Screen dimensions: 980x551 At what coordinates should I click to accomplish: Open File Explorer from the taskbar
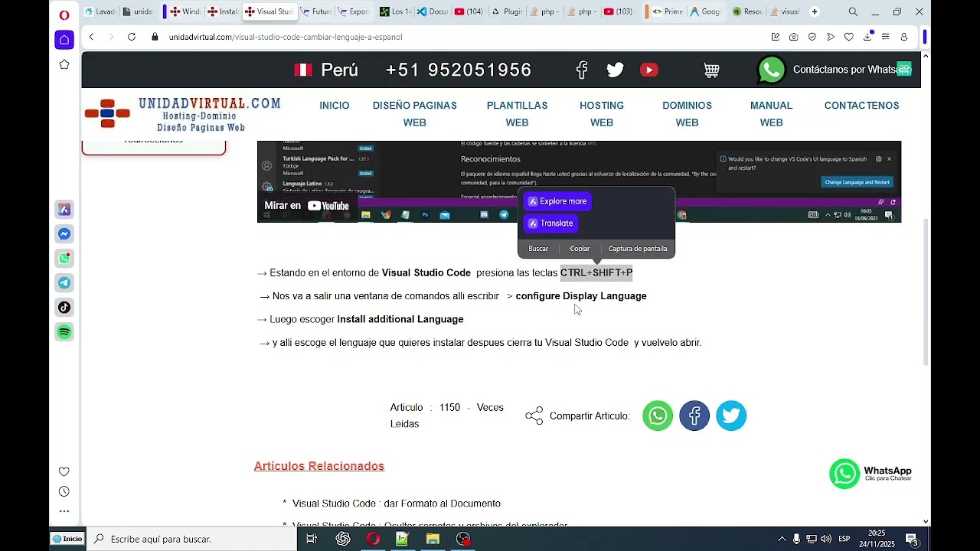click(433, 539)
